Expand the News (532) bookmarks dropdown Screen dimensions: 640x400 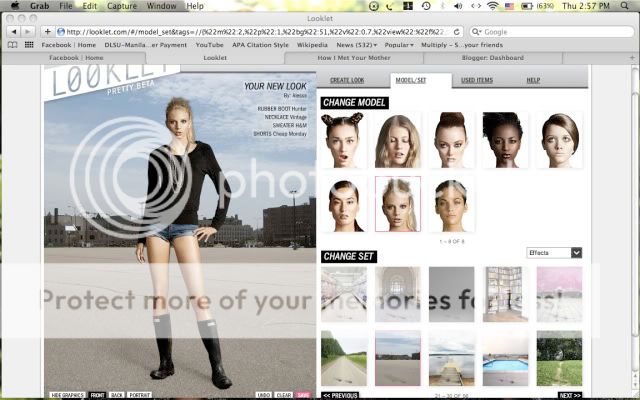[x=356, y=45]
